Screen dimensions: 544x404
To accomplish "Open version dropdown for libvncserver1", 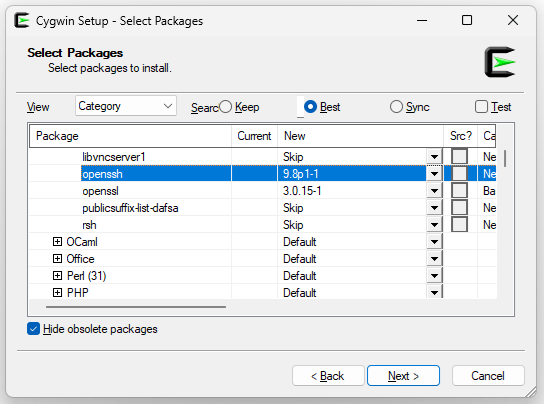I will pos(434,157).
